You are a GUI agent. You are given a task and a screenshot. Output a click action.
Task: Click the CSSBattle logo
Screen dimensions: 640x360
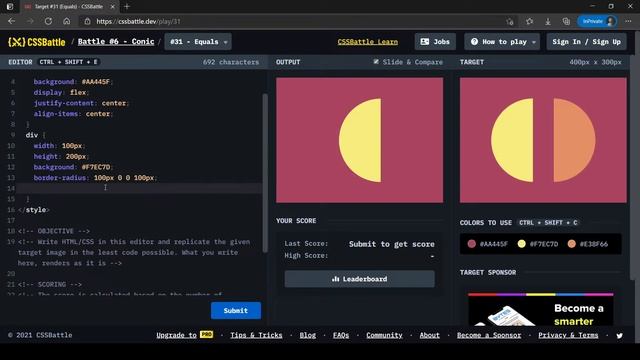click(37, 42)
